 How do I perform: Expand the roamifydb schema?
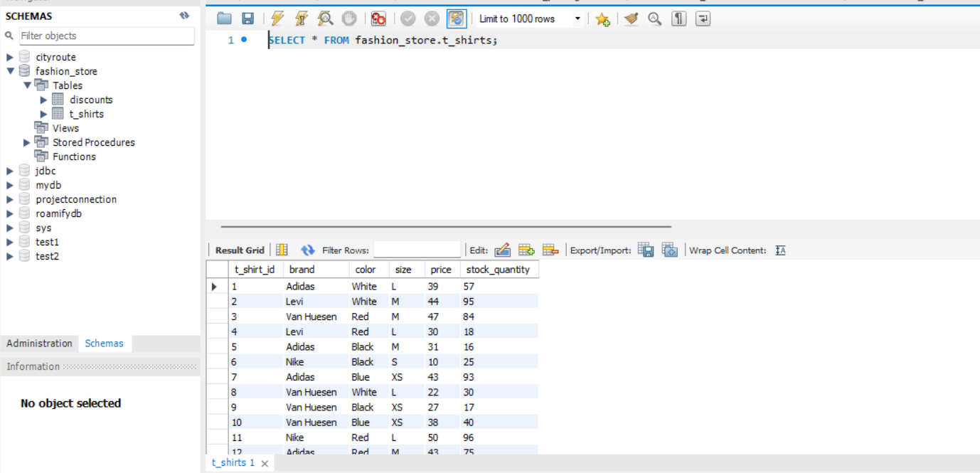[10, 213]
